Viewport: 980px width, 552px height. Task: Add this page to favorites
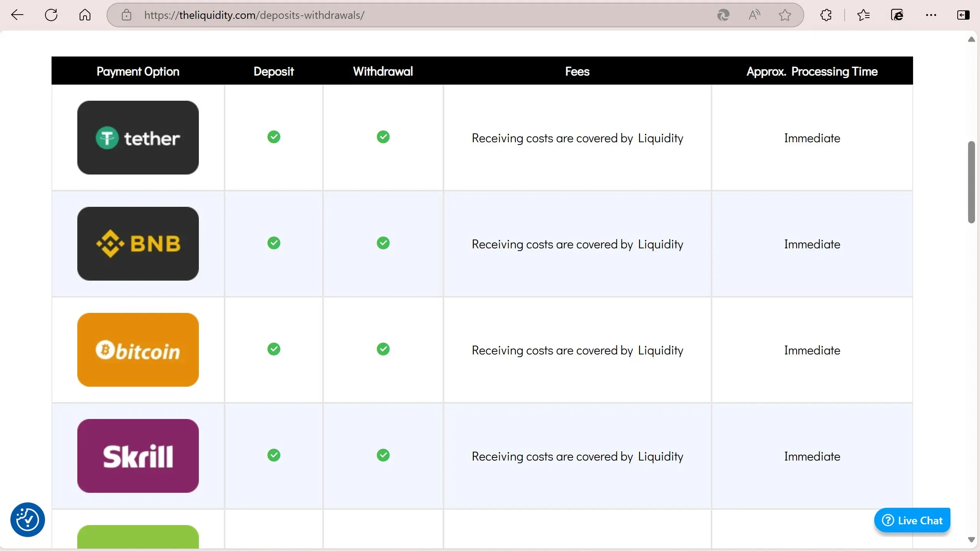785,15
